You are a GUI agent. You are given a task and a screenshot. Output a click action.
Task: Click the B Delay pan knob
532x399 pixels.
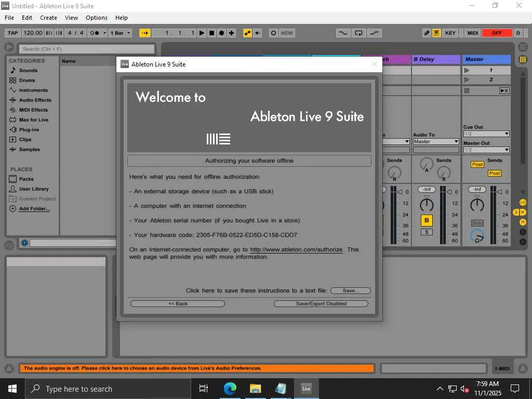[427, 205]
